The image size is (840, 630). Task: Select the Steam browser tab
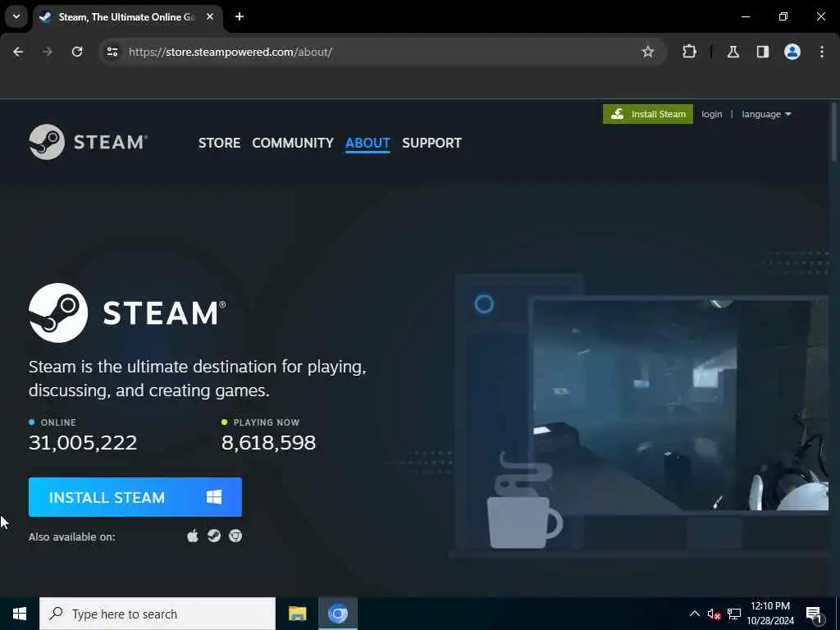point(126,16)
